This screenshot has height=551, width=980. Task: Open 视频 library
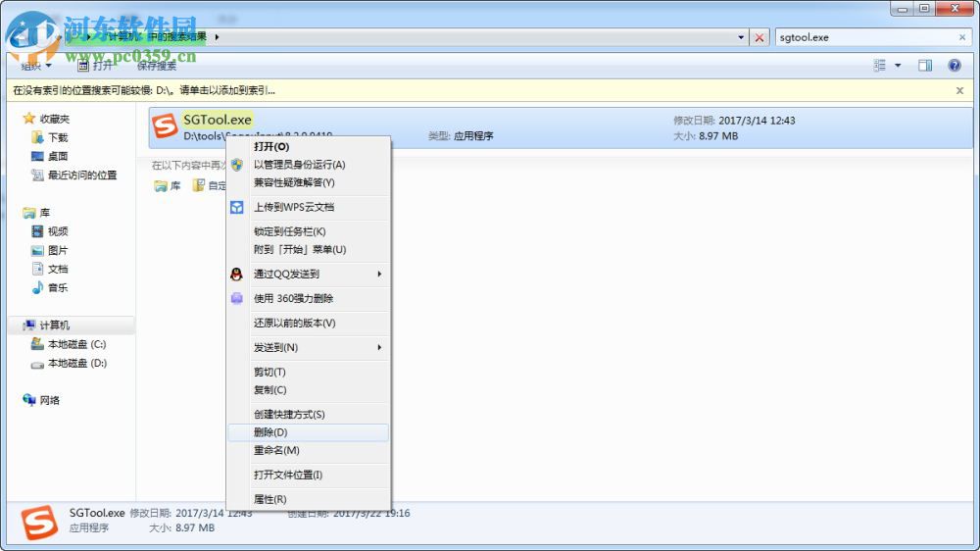click(58, 231)
